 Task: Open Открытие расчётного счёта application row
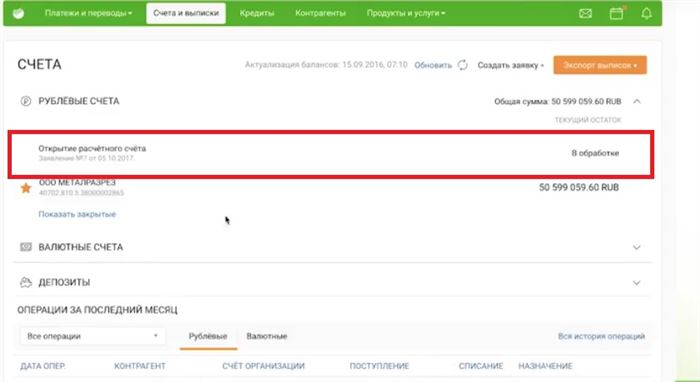[331, 154]
